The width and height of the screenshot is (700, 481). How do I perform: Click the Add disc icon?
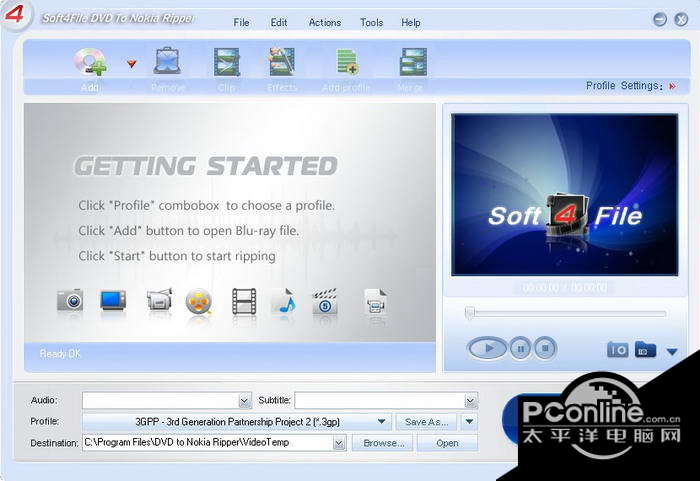point(90,62)
